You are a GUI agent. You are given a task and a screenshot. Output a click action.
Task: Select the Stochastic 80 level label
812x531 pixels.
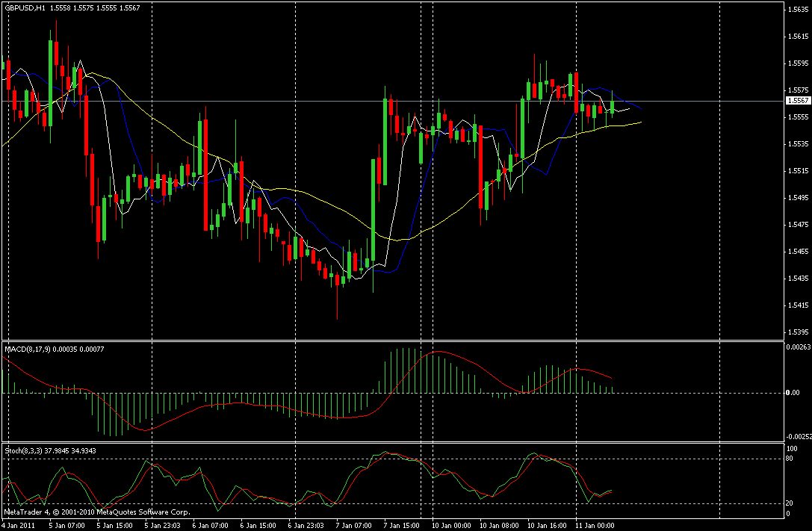tap(790, 459)
